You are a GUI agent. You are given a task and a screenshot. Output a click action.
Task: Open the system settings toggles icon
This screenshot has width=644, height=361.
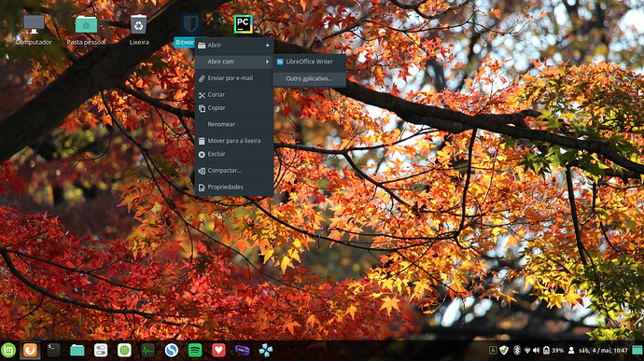click(101, 351)
